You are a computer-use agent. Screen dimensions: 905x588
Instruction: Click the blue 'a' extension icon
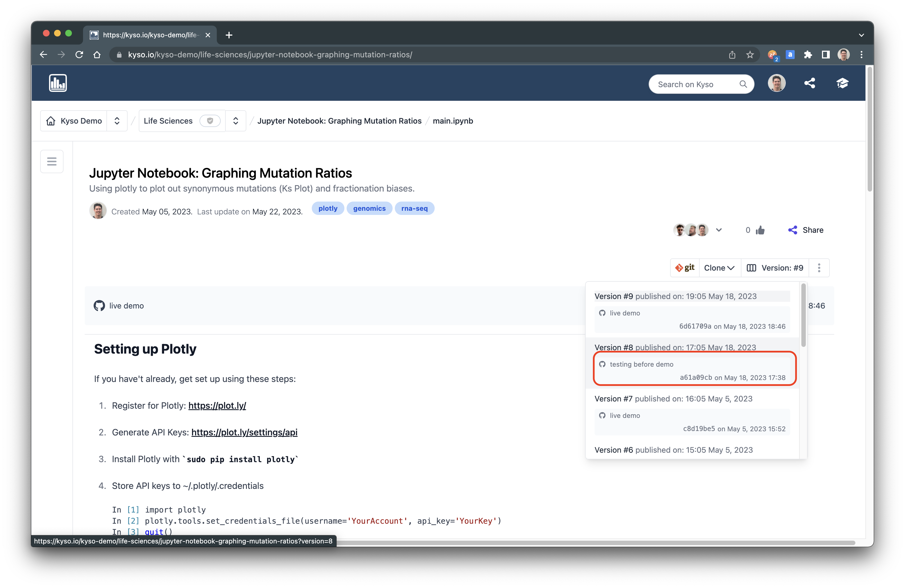tap(790, 55)
